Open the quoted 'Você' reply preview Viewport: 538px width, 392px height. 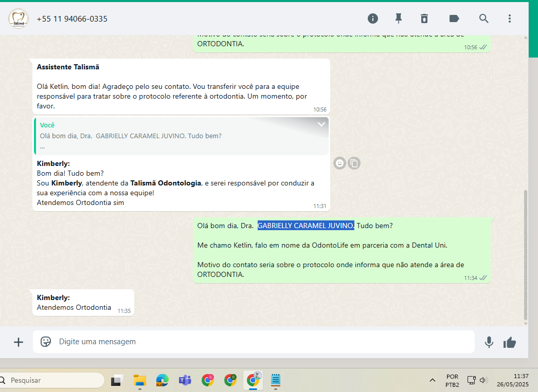181,136
